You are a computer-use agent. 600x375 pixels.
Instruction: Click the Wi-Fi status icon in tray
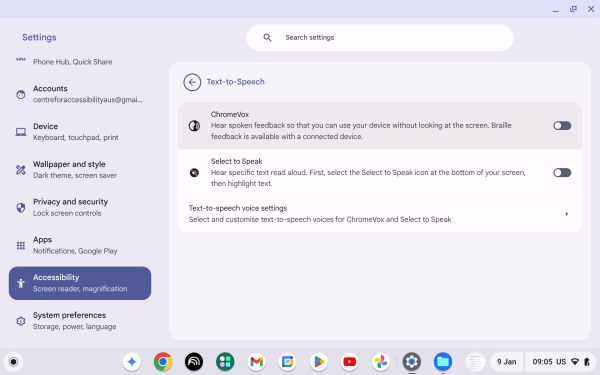[575, 362]
